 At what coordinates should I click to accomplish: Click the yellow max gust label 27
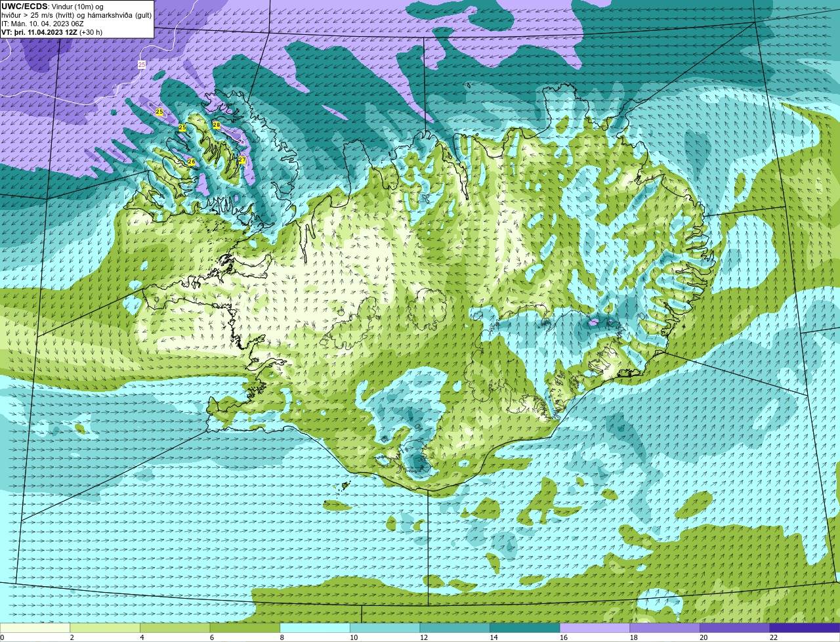(242, 160)
